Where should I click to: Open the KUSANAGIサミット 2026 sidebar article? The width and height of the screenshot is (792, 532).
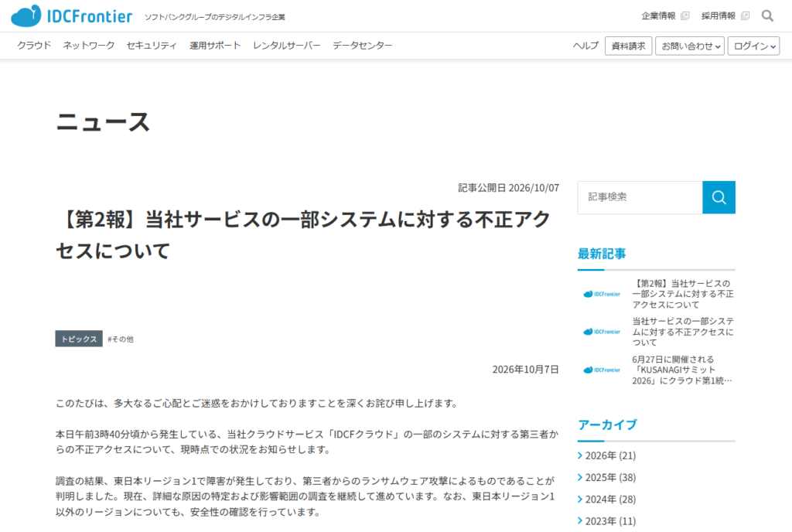[682, 370]
